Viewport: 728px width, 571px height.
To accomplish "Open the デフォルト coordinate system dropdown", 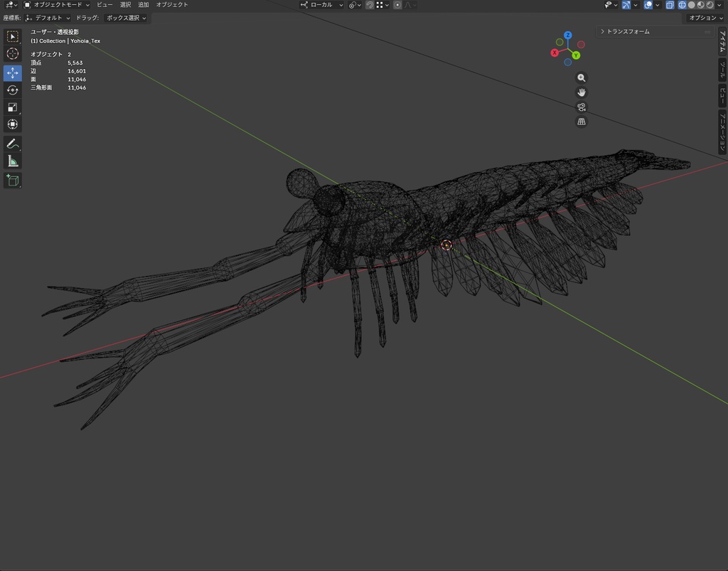I will pyautogui.click(x=48, y=18).
